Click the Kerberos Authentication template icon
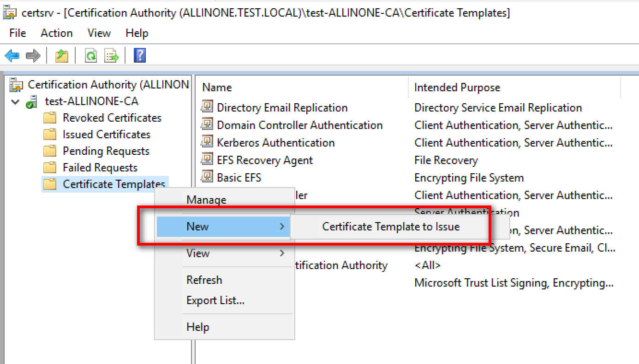 tap(207, 142)
